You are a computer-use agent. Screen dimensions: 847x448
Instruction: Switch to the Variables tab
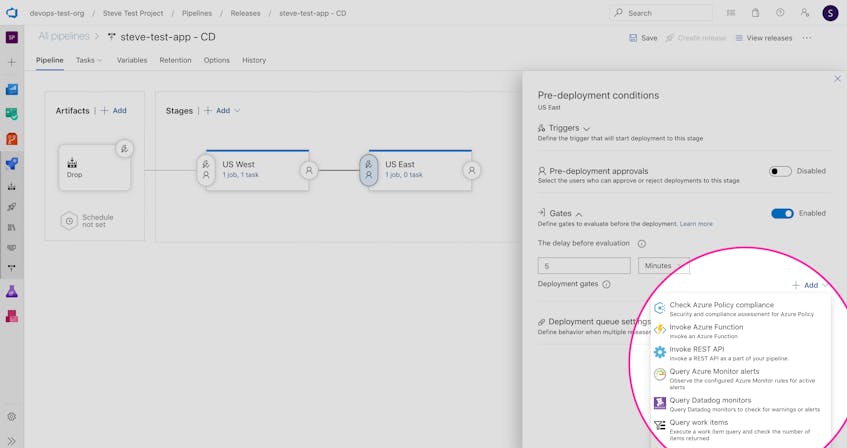[132, 60]
